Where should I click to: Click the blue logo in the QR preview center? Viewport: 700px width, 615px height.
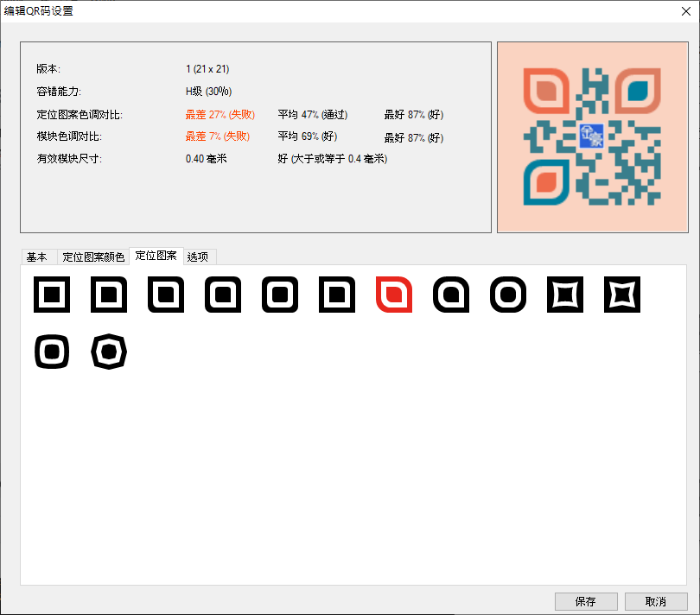(x=591, y=136)
